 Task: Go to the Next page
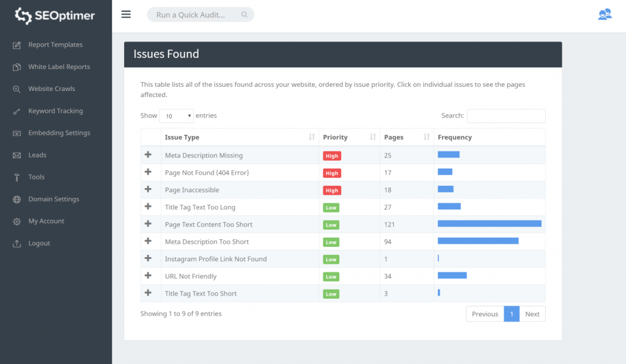(x=532, y=314)
